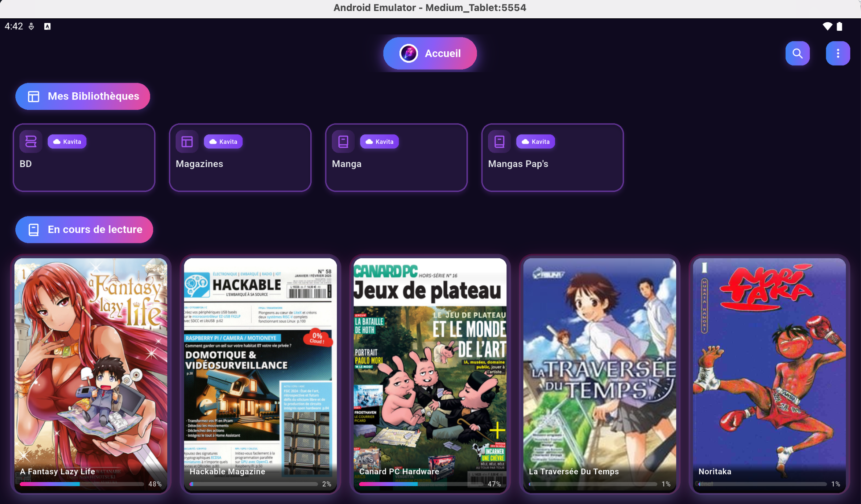Click the Hackable Magazine progress bar
The width and height of the screenshot is (861, 504).
(254, 484)
